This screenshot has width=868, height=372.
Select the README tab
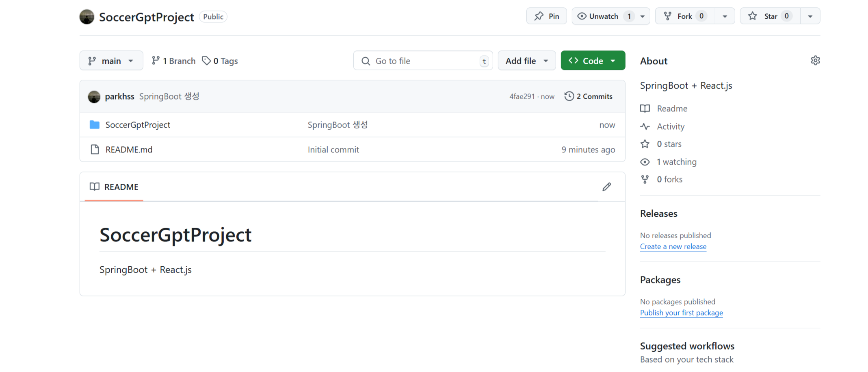point(114,187)
